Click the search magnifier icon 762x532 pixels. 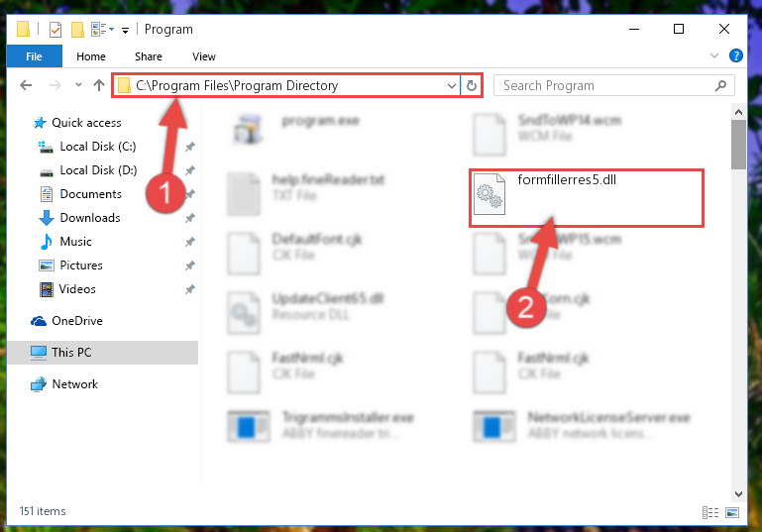point(720,86)
